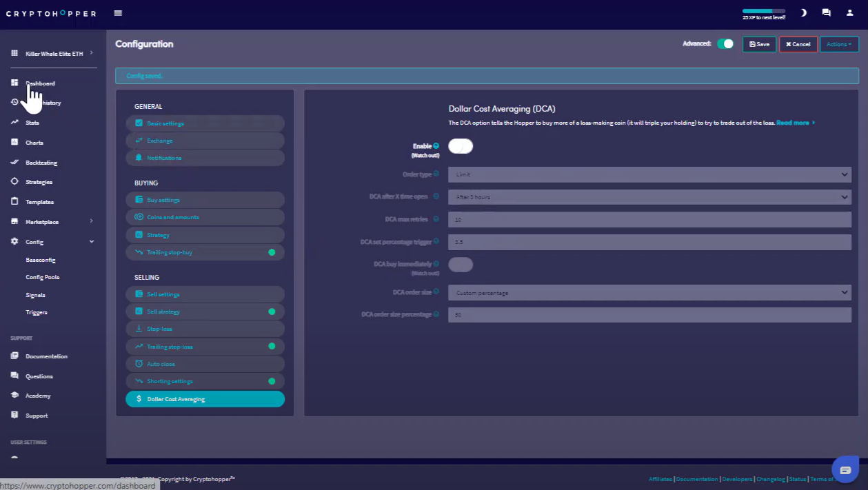Click the DCA set percentage trigger field
868x490 pixels.
click(649, 242)
